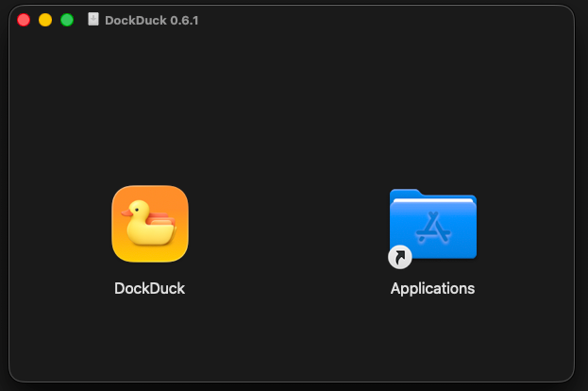Close the DockDuck installer window

pyautogui.click(x=24, y=20)
